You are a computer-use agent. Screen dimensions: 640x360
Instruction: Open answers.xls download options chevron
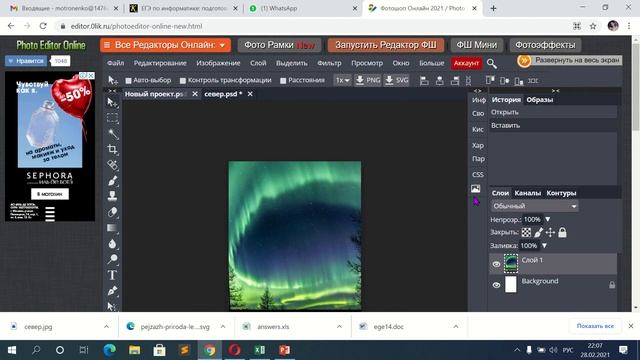point(339,327)
